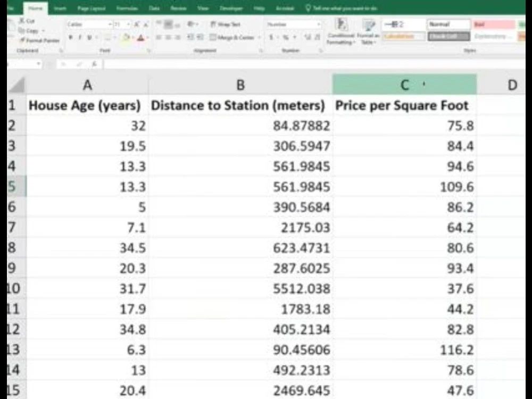
Task: Activate the Format Painter brush
Action: (22, 41)
